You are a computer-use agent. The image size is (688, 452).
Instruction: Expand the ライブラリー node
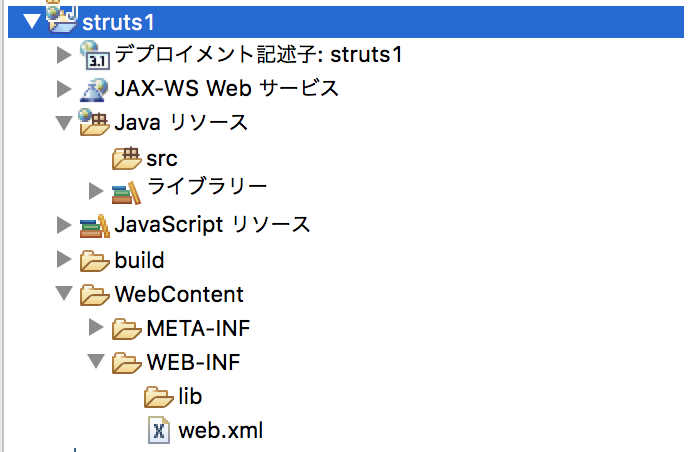point(96,190)
